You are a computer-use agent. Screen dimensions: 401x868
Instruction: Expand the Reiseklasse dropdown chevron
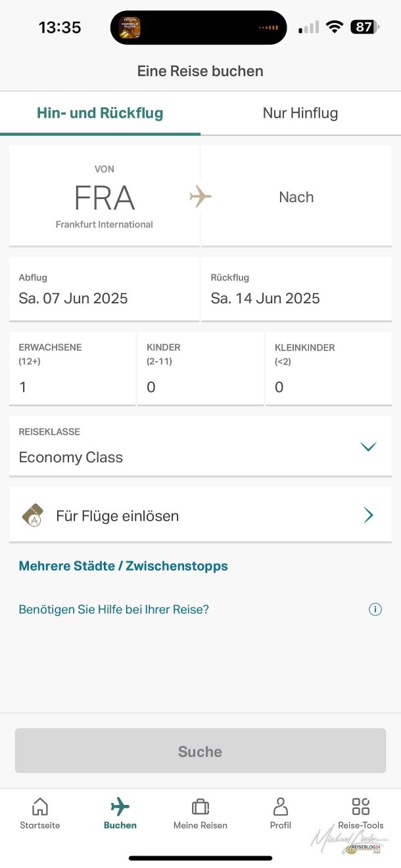pos(368,447)
